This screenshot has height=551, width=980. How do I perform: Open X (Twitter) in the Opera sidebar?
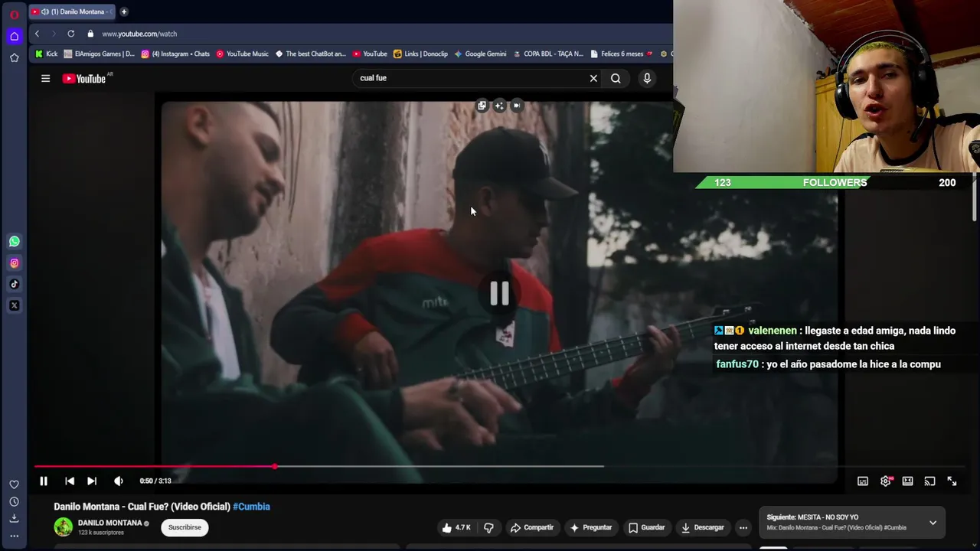[x=14, y=305]
